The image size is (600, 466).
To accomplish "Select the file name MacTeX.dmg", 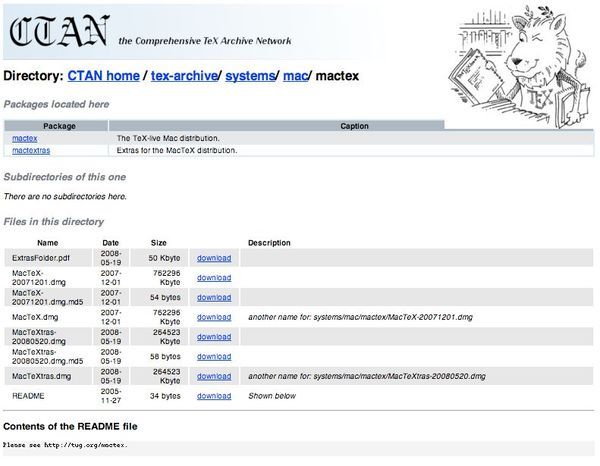I will 35,317.
